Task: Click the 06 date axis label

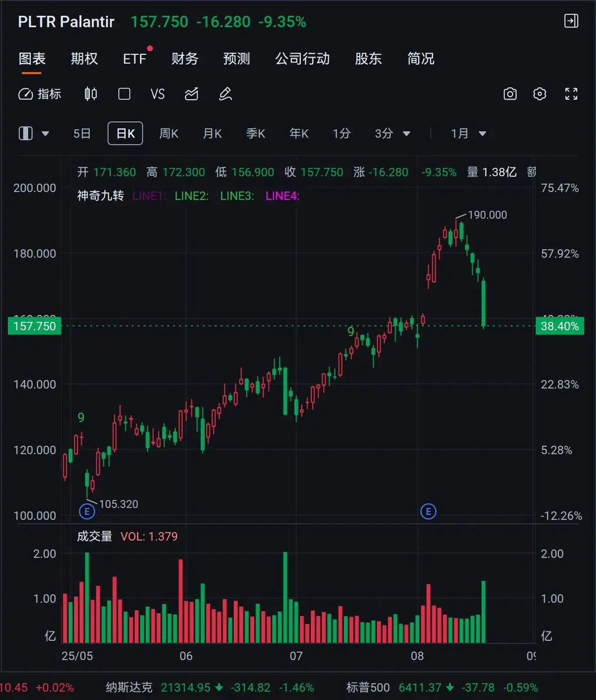Action: 186,656
